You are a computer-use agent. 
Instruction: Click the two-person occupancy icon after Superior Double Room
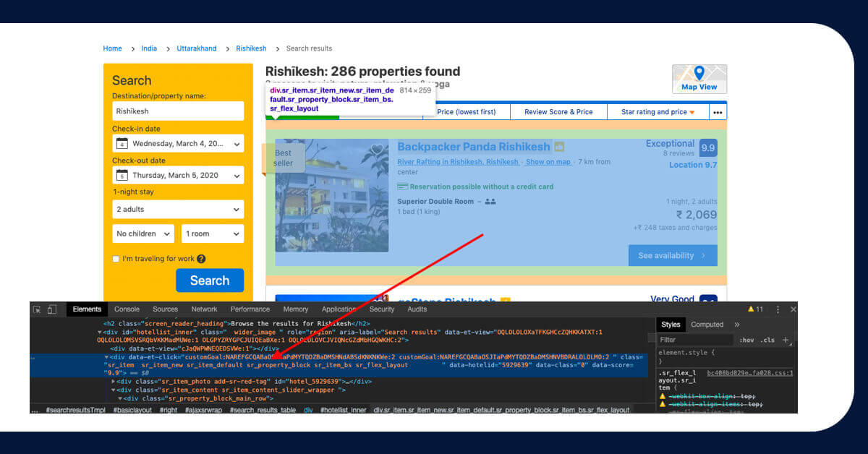[490, 201]
